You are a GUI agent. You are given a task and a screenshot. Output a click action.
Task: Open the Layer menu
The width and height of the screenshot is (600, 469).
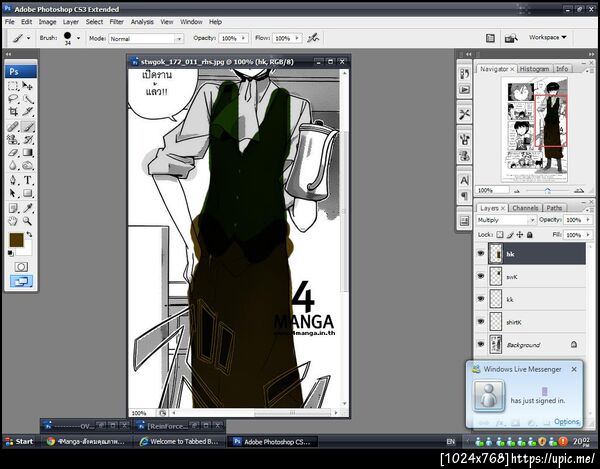click(71, 22)
